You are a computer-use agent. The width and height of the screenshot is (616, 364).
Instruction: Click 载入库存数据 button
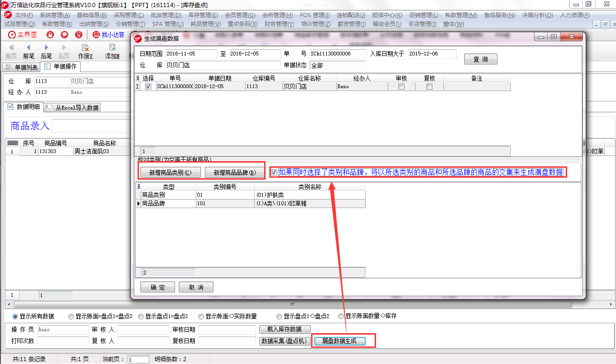pyautogui.click(x=285, y=329)
